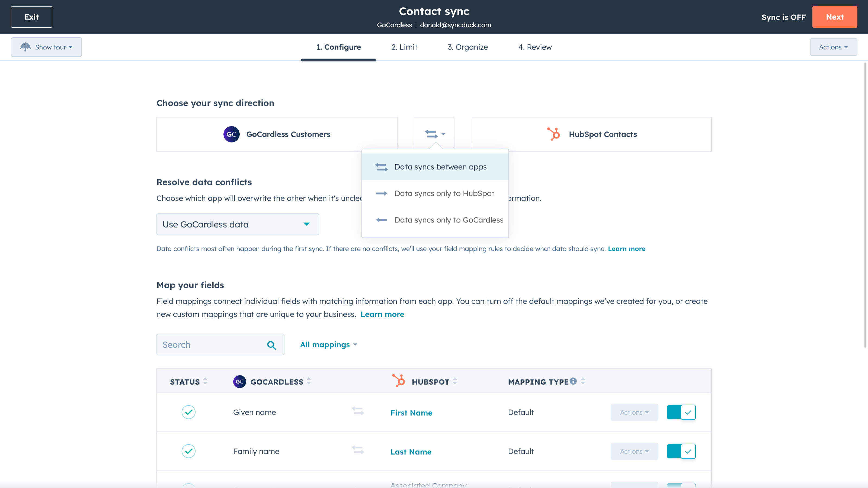Image resolution: width=868 pixels, height=488 pixels.
Task: Toggle the switch on the bottom partial row
Action: pyautogui.click(x=681, y=486)
